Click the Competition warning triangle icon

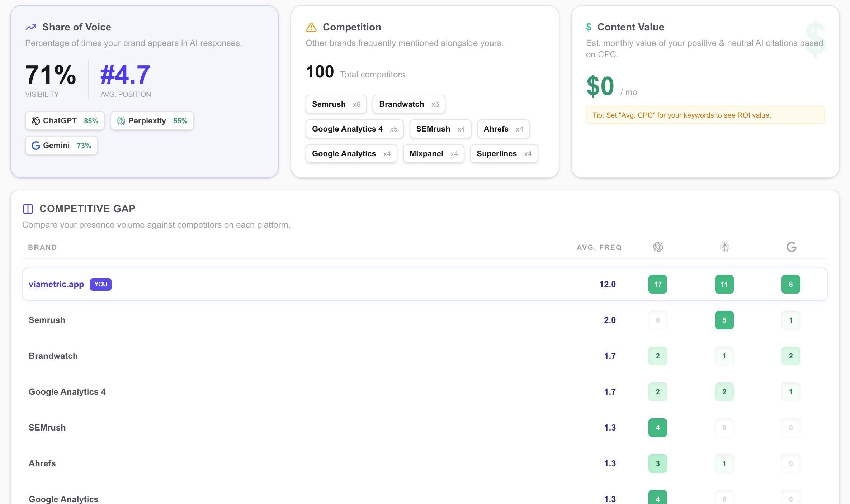pyautogui.click(x=311, y=27)
